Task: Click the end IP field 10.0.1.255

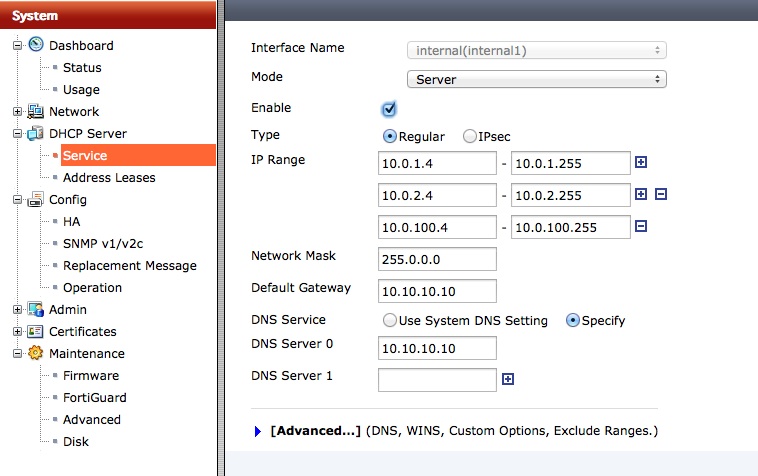Action: 570,163
